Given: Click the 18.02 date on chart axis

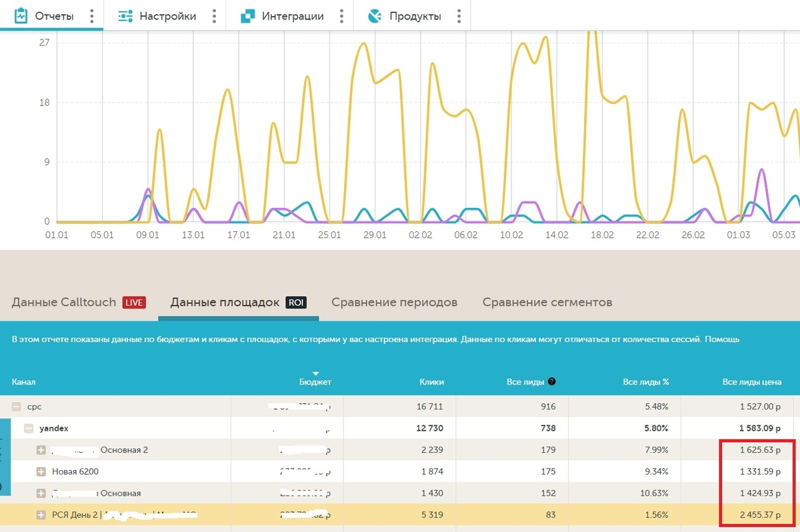Looking at the screenshot, I should click(602, 235).
